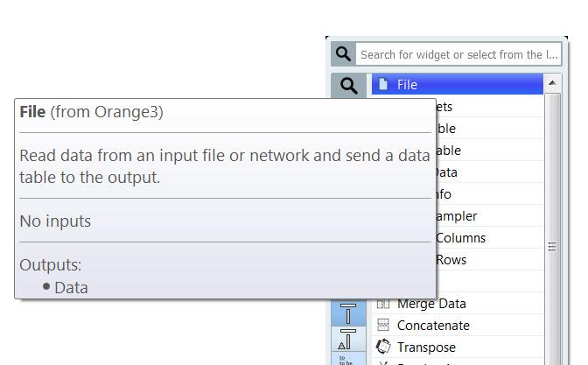Choose the highlighted File widget entry
Viewport: 588px width, 365px height.
(x=457, y=84)
